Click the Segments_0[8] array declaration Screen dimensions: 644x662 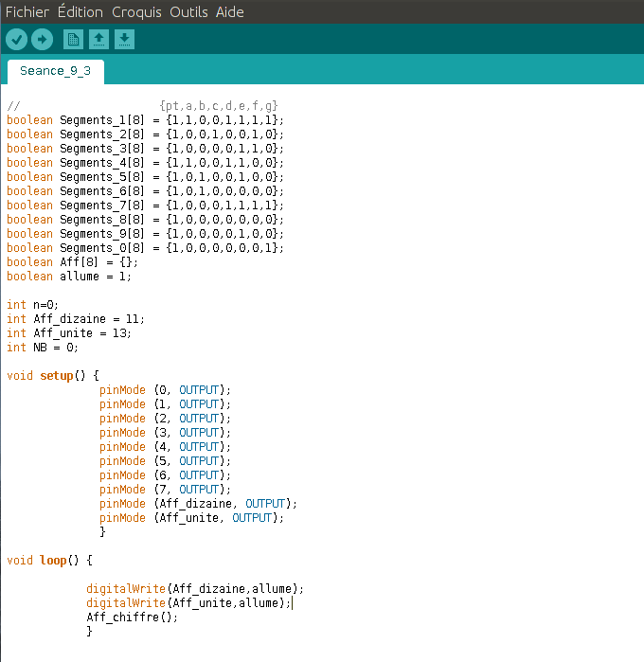(x=144, y=248)
